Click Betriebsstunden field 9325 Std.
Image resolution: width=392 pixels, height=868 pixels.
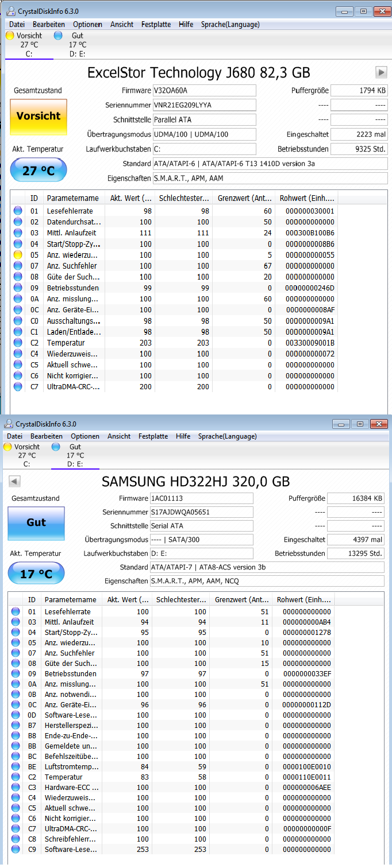(359, 149)
